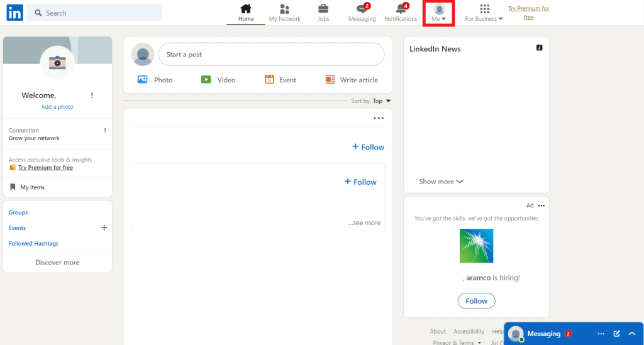644x345 pixels.
Task: Add a Photo to a post
Action: click(x=155, y=80)
